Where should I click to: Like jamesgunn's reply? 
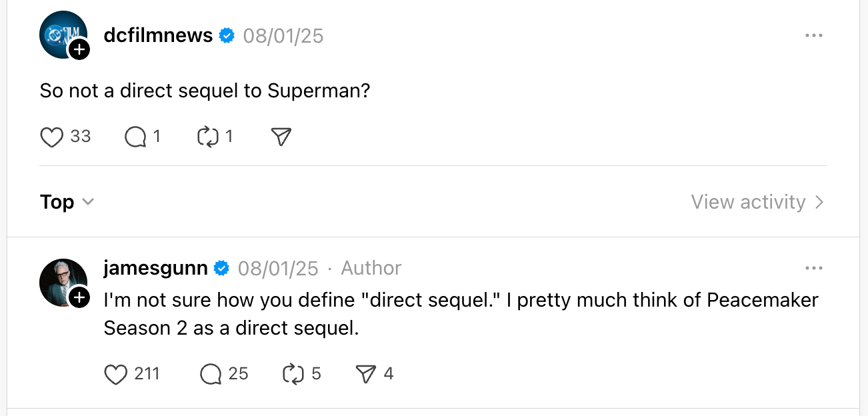[x=116, y=375]
